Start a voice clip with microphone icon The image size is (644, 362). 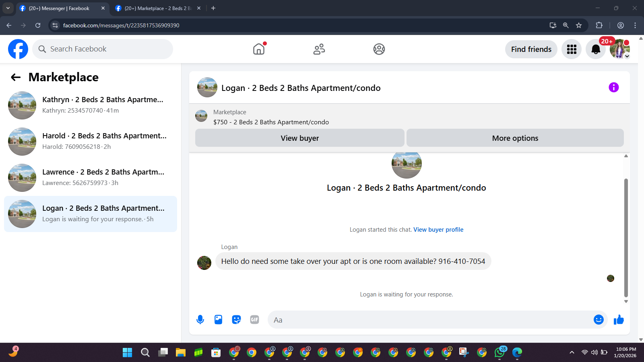200,320
